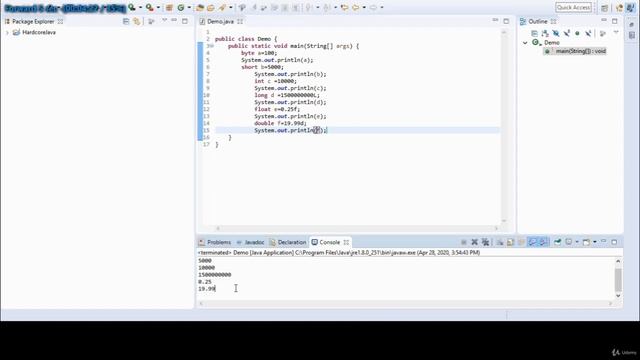Open the Search dropdown arrow
Viewport: 640px width, 360px height.
point(231,7)
